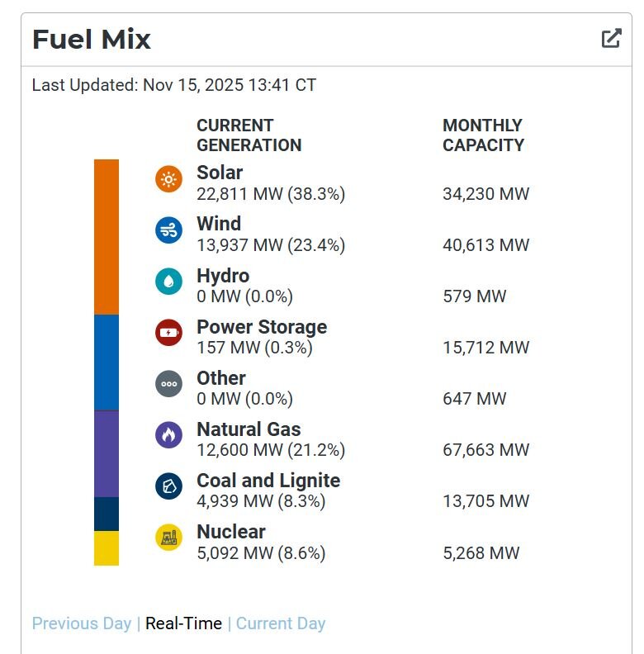Click the teal Hydro water drop icon
The height and width of the screenshot is (654, 644).
pyautogui.click(x=168, y=282)
